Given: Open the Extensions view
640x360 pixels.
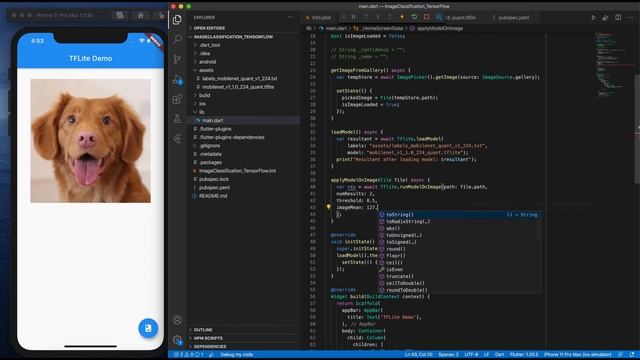Looking at the screenshot, I should coord(177,99).
